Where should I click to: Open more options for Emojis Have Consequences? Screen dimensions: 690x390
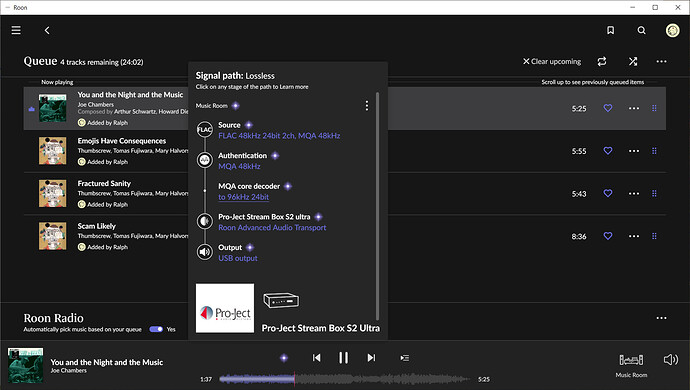634,151
